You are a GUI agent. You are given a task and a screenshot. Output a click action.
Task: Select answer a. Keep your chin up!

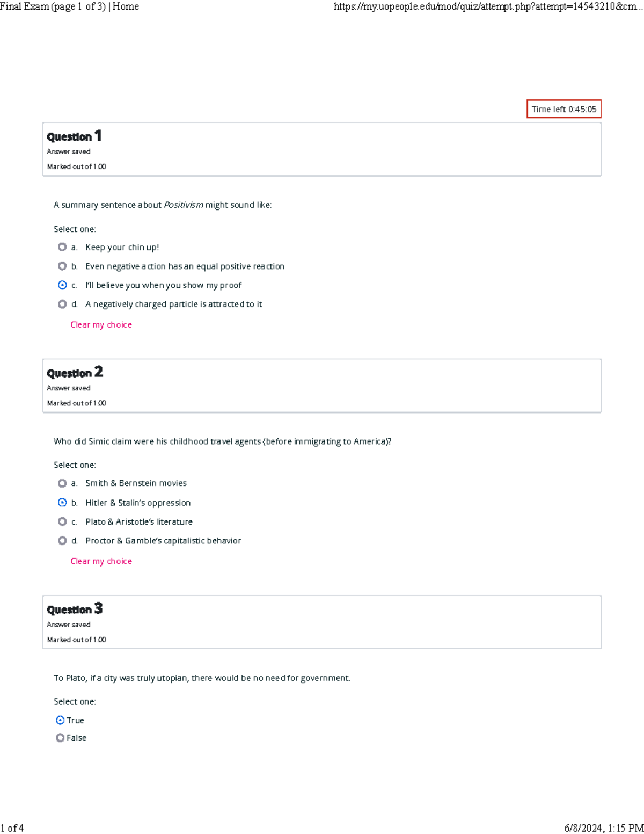click(62, 247)
